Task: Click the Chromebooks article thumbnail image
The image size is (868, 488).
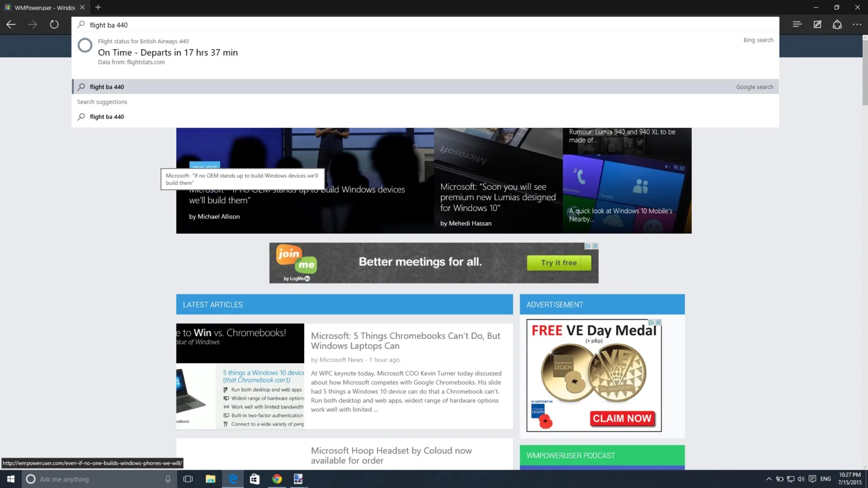Action: click(240, 376)
